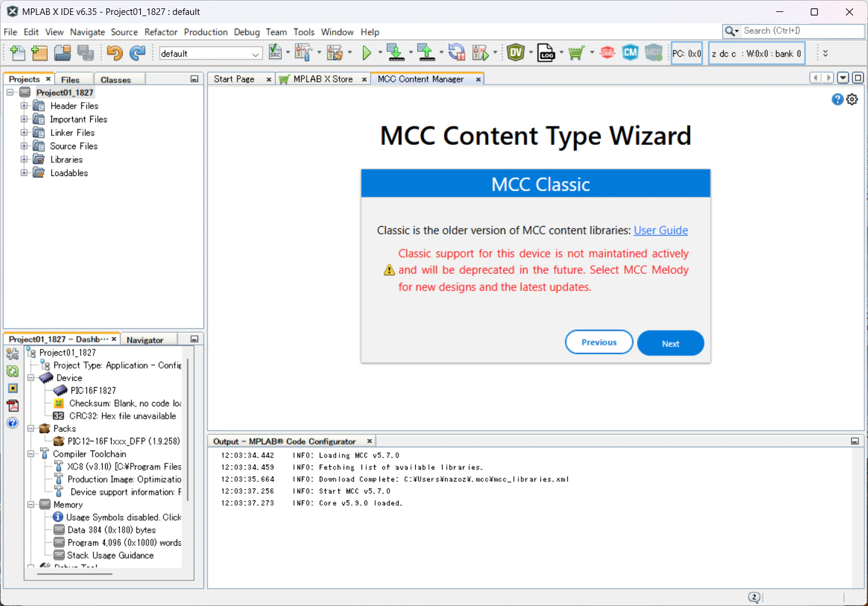
Task: Click the dashboard horizontal scrollbar
Action: coord(75,574)
